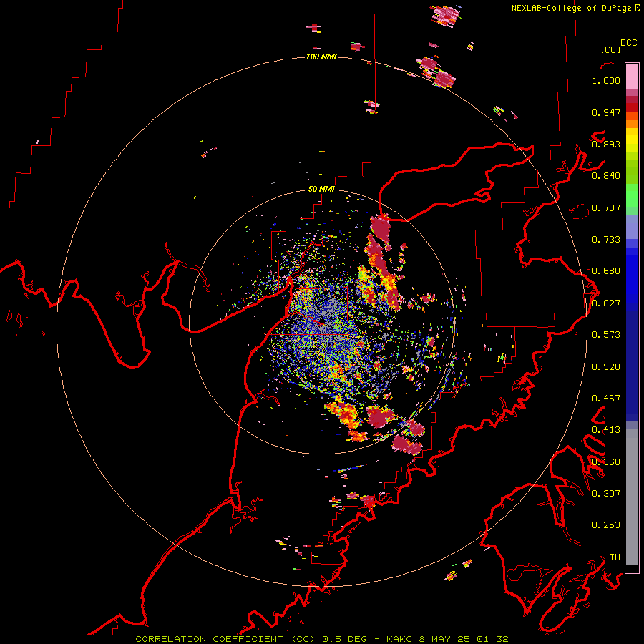Select the 0.680 color scale value
Screen dimensions: 644x644
(606, 271)
